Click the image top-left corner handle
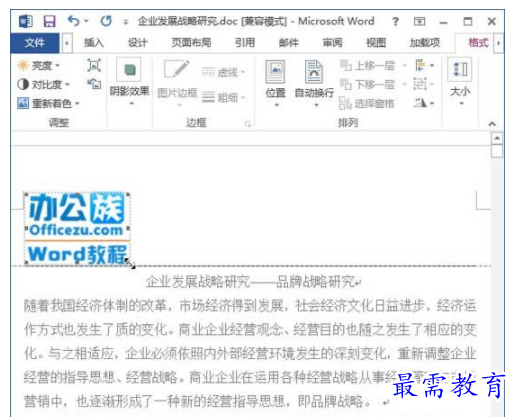Image resolution: width=514 pixels, height=417 pixels. 25,194
